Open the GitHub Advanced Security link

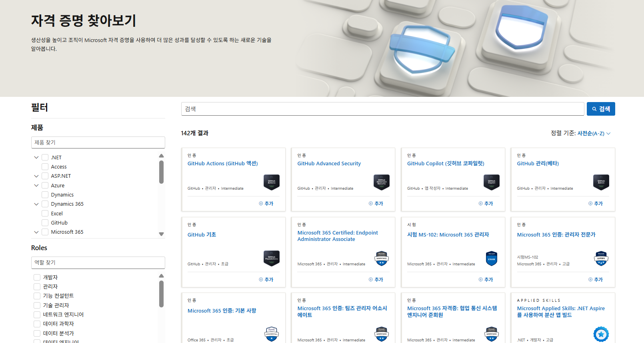[329, 163]
